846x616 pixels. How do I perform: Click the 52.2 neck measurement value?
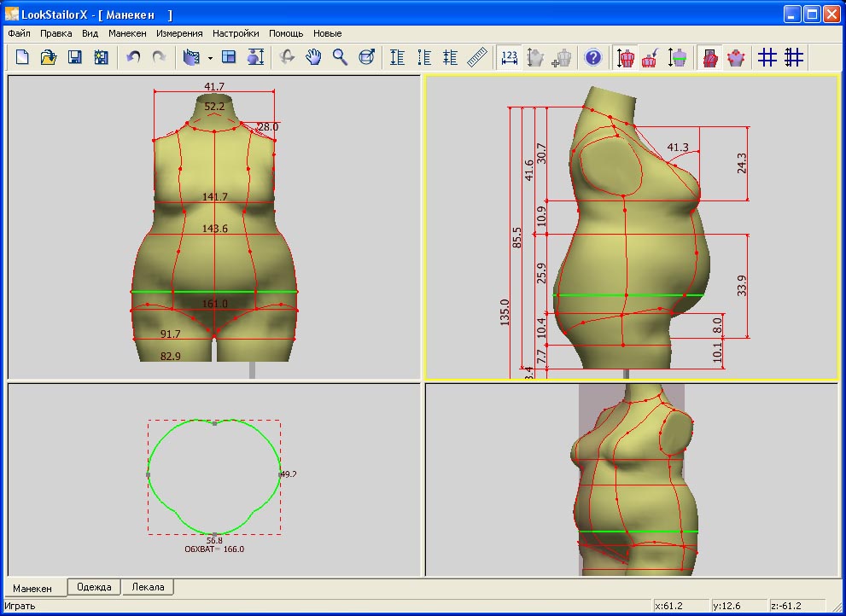coord(214,107)
